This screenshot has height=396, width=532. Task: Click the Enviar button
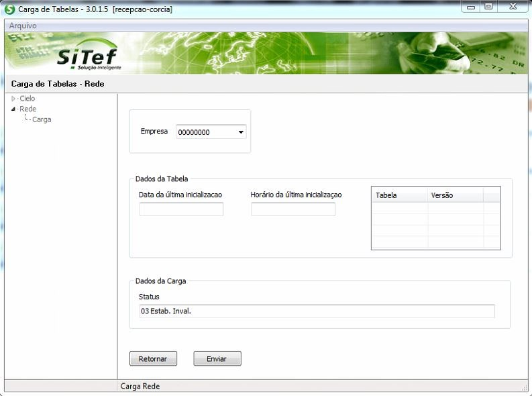(x=217, y=358)
